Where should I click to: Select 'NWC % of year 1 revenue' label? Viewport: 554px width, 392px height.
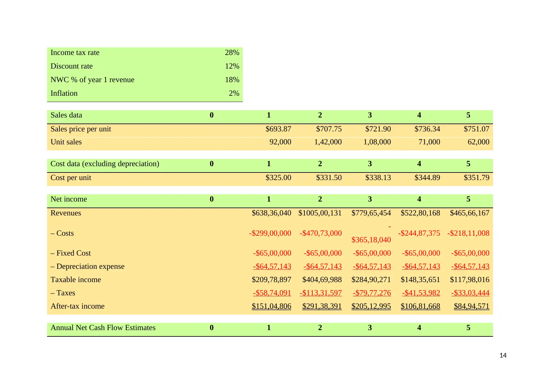[92, 80]
